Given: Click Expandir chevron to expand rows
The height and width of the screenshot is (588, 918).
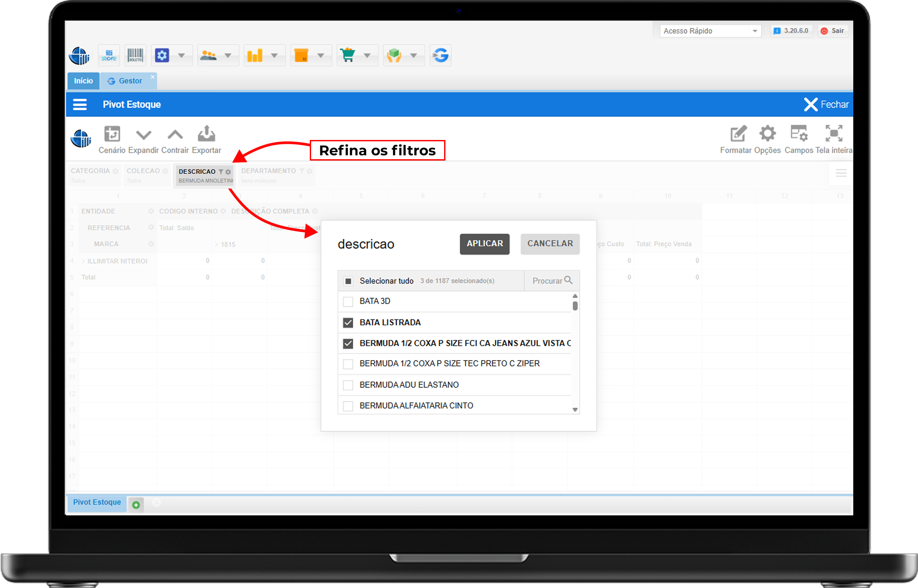Looking at the screenshot, I should coord(144,134).
